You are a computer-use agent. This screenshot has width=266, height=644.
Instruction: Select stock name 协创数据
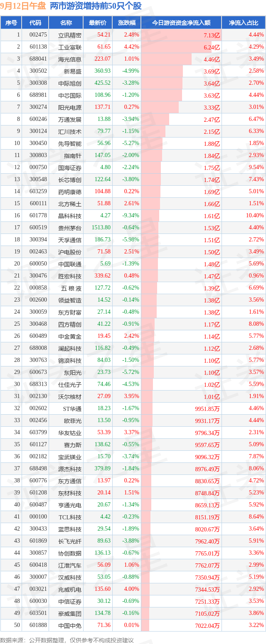[70, 553]
